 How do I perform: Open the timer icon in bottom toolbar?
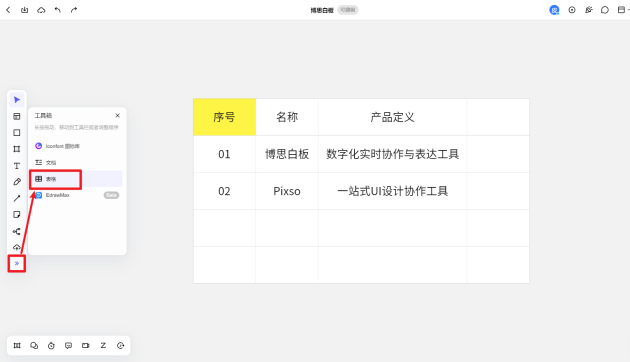(51, 346)
